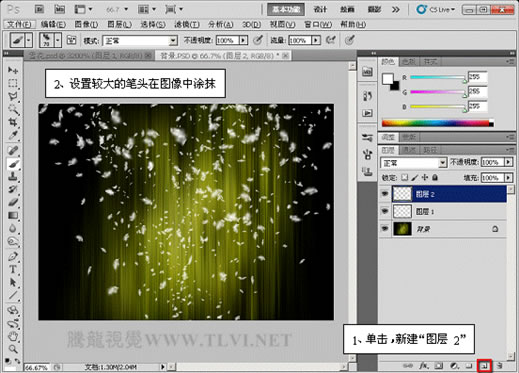Image resolution: width=519 pixels, height=373 pixels.
Task: Hide layer 图层 2 with eye icon
Action: point(385,194)
